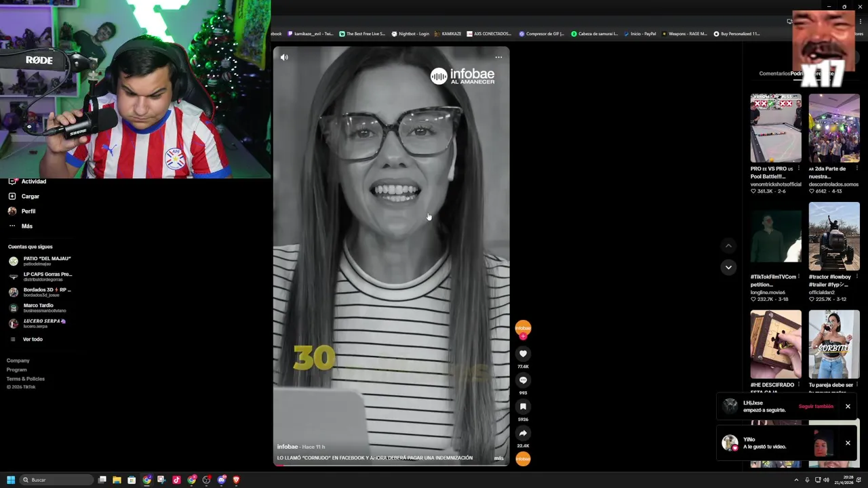The image size is (868, 488).
Task: Mute the video with the speaker icon
Action: pyautogui.click(x=284, y=58)
